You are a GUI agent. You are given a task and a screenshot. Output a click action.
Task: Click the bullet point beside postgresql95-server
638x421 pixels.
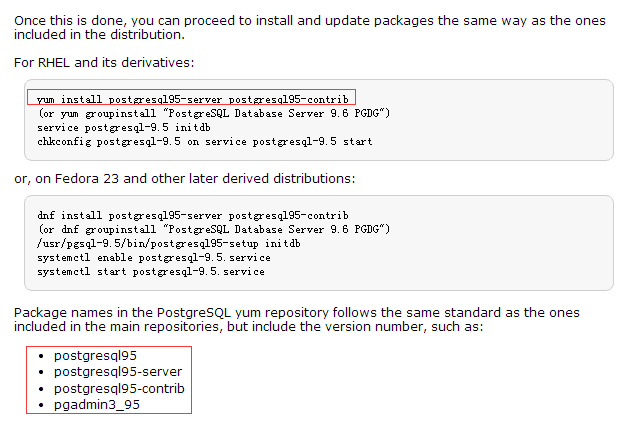coord(39,372)
